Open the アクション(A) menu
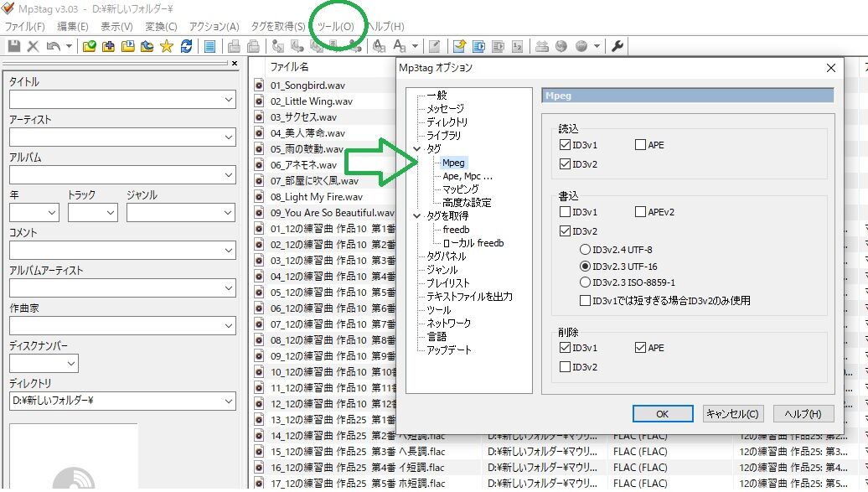The width and height of the screenshot is (868, 492). tap(214, 27)
